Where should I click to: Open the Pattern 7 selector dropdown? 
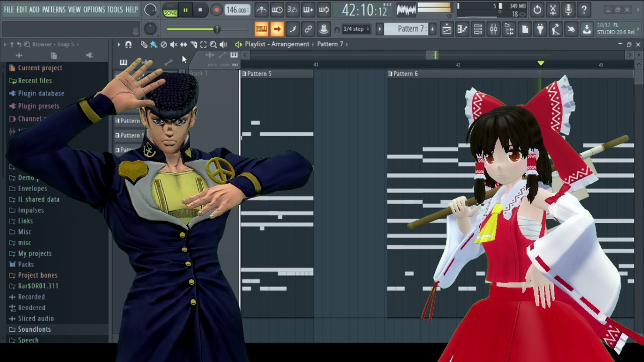click(x=406, y=29)
